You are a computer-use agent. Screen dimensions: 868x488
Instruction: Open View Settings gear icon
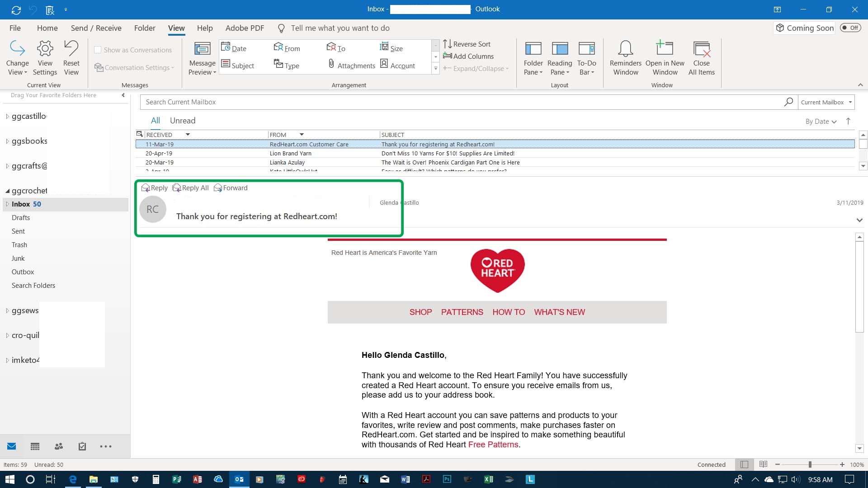pyautogui.click(x=45, y=49)
